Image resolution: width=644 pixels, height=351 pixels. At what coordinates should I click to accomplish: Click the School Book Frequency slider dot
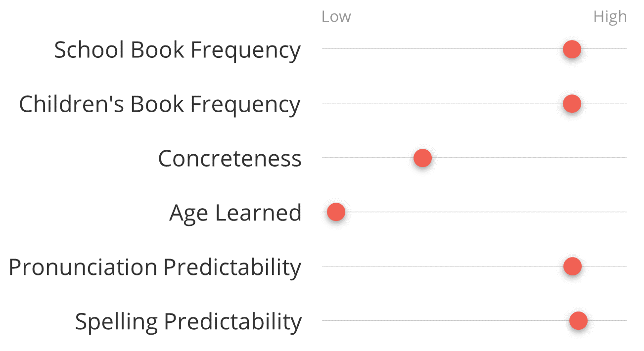(572, 49)
